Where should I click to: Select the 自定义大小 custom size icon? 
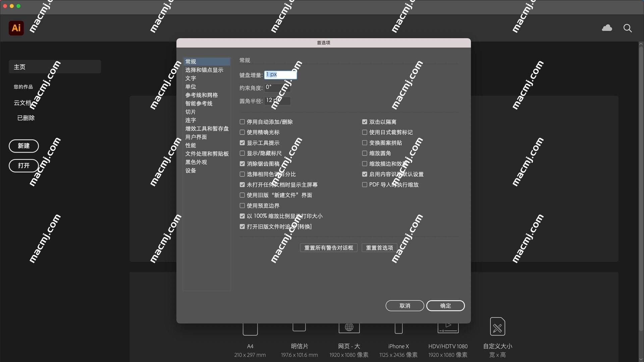[497, 326]
